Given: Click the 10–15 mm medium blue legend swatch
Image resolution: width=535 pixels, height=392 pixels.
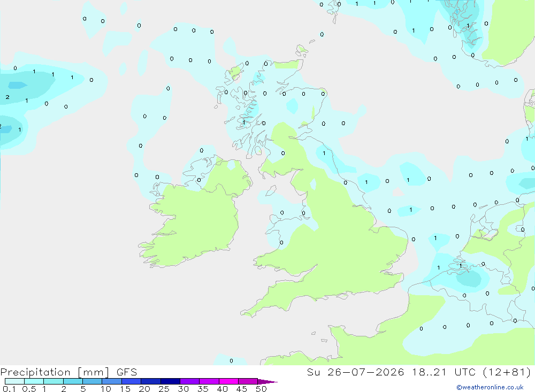Looking at the screenshot, I should pyautogui.click(x=112, y=381).
